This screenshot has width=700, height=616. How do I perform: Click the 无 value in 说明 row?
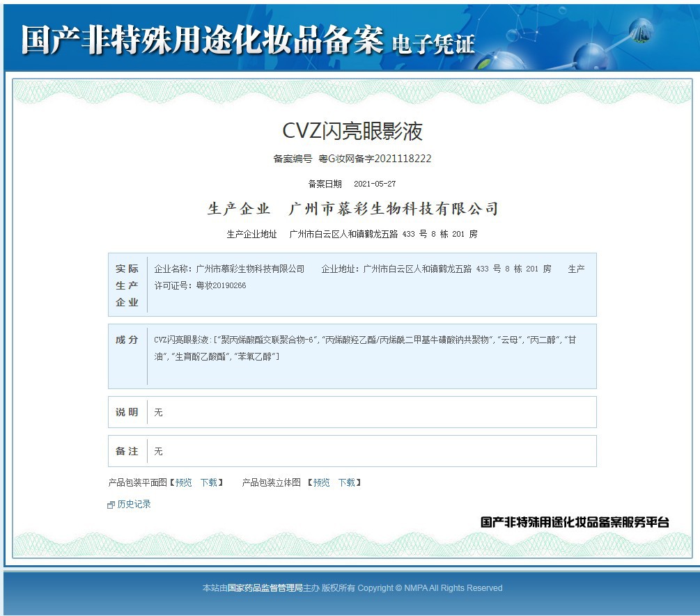coord(159,413)
